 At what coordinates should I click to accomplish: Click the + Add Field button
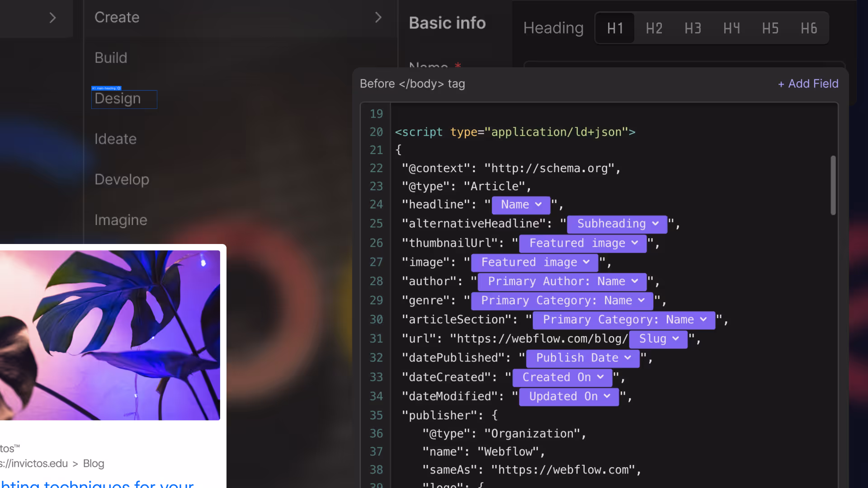[x=808, y=84]
